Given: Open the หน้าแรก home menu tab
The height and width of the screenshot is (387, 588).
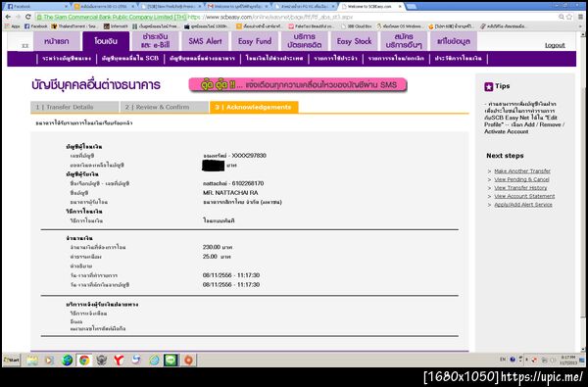Looking at the screenshot, I should pos(57,41).
